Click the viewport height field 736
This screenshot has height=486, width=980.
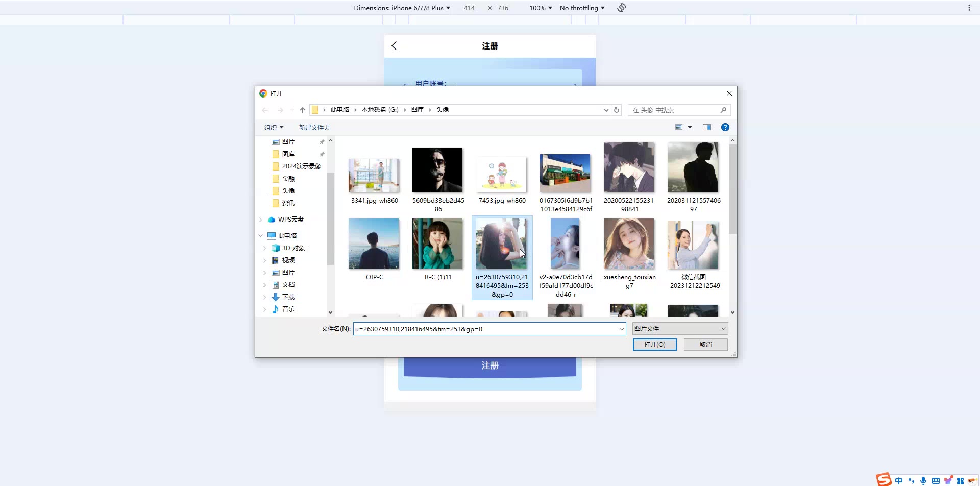point(503,8)
